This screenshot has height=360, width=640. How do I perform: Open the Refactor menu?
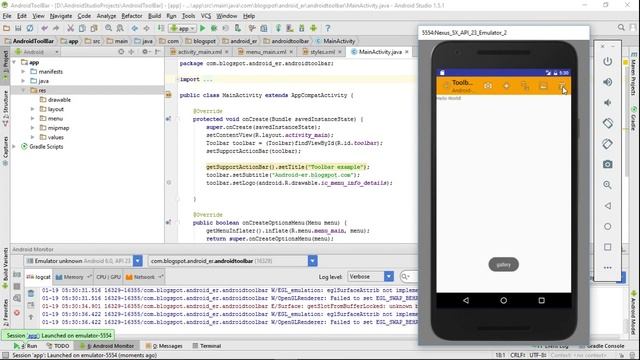tap(132, 16)
